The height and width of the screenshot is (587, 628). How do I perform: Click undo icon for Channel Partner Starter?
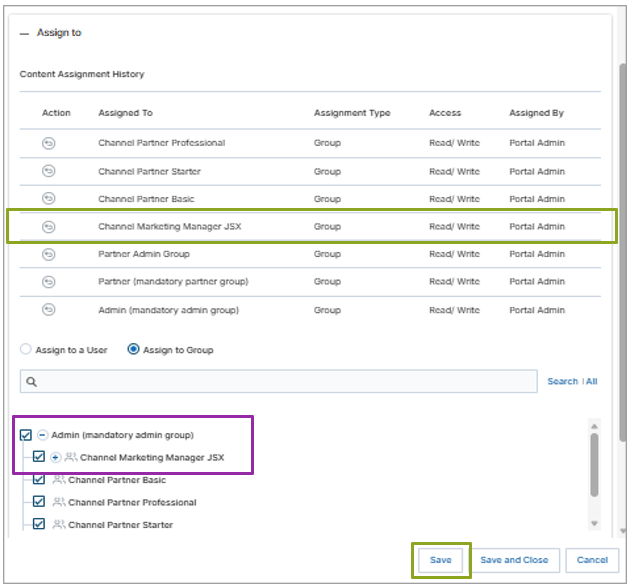[48, 171]
